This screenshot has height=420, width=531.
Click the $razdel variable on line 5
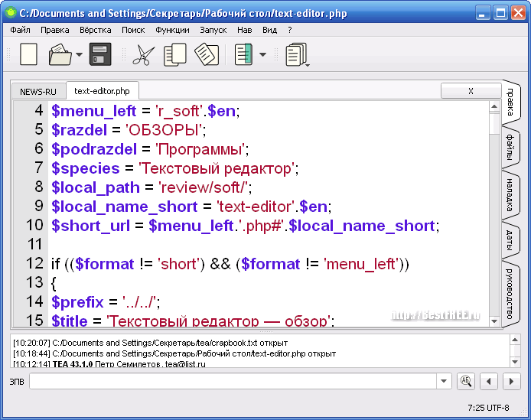pos(80,130)
